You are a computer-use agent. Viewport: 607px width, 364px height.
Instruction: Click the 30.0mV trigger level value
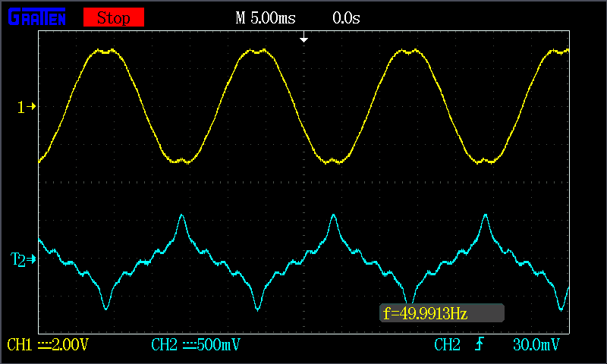click(x=536, y=345)
